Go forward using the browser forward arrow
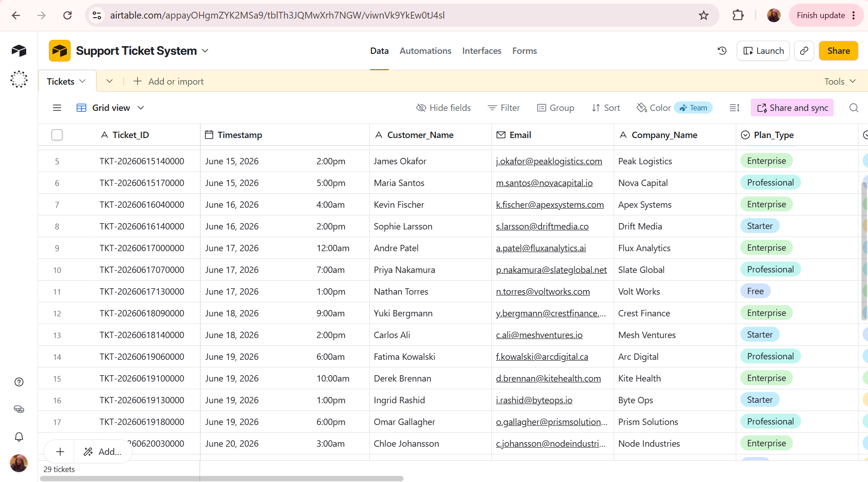This screenshot has width=868, height=482. coord(42,15)
